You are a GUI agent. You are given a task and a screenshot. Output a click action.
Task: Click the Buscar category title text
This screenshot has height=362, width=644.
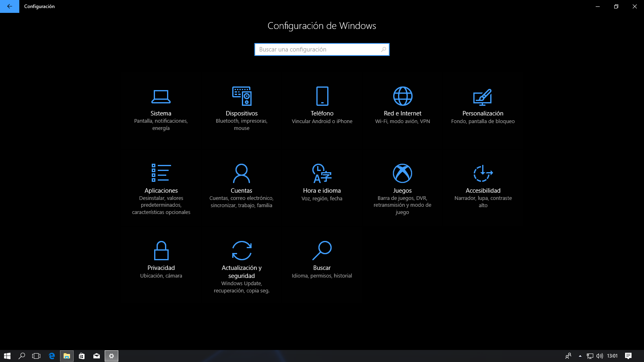coord(322,268)
